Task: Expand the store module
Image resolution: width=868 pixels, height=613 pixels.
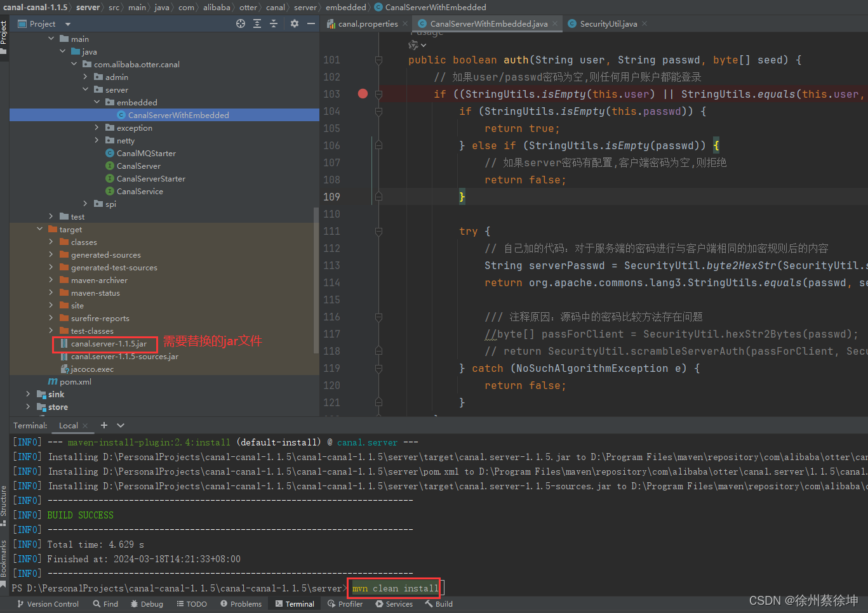Action: 29,407
